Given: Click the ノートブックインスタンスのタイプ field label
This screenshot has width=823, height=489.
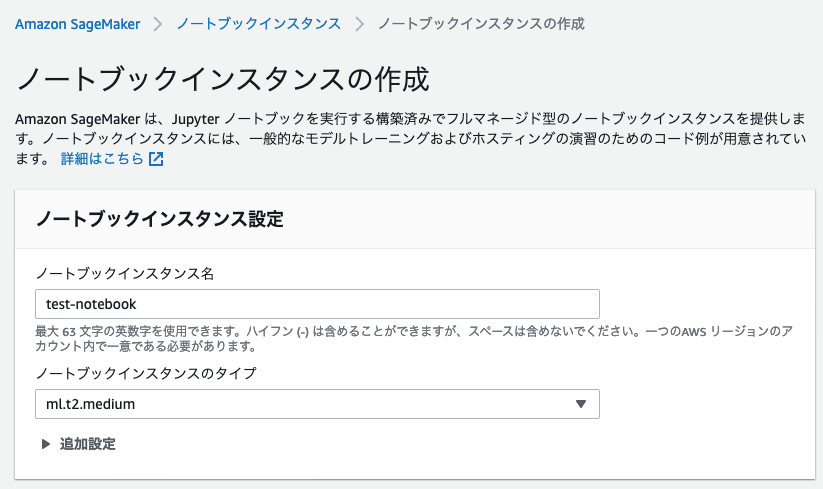Looking at the screenshot, I should click(146, 373).
